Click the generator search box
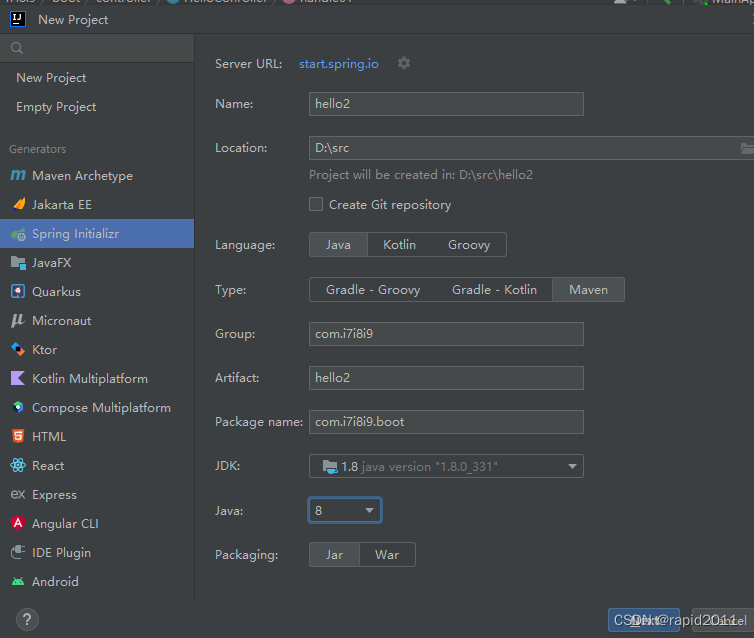The width and height of the screenshot is (754, 638). click(x=97, y=48)
